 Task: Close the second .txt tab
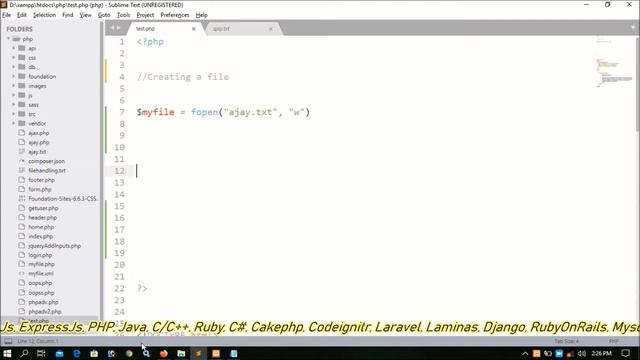(x=271, y=29)
